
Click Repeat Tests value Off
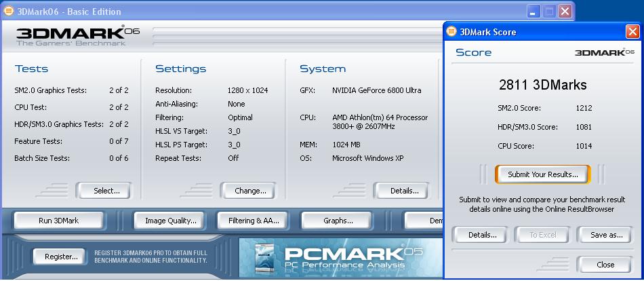point(233,158)
